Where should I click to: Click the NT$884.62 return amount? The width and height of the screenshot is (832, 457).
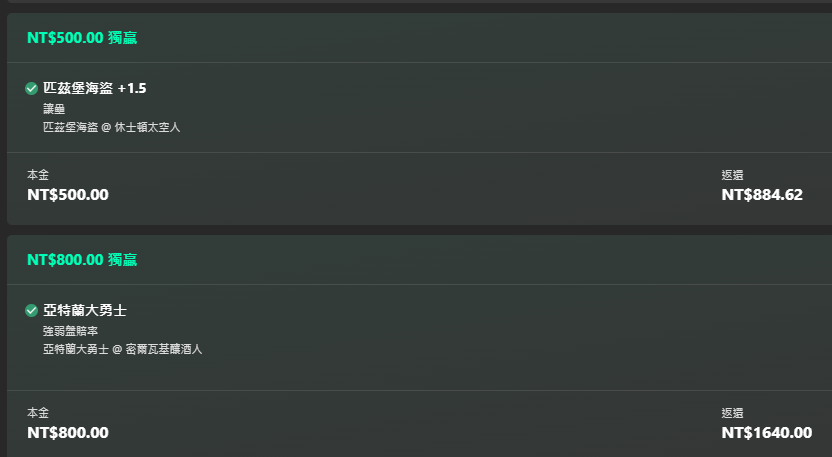[x=762, y=195]
